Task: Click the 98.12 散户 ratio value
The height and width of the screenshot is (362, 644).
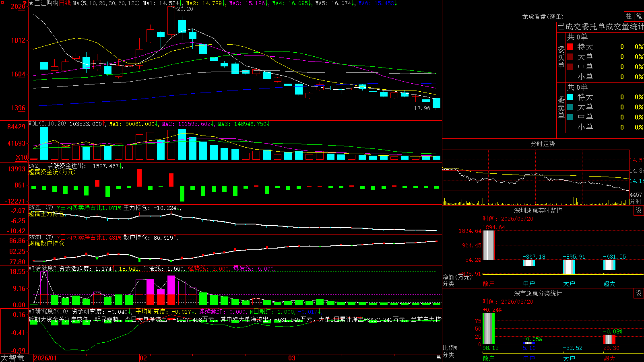Action: coord(491,348)
